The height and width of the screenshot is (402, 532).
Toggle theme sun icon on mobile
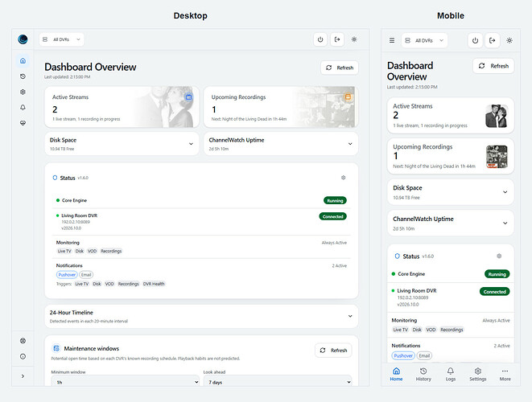click(509, 40)
